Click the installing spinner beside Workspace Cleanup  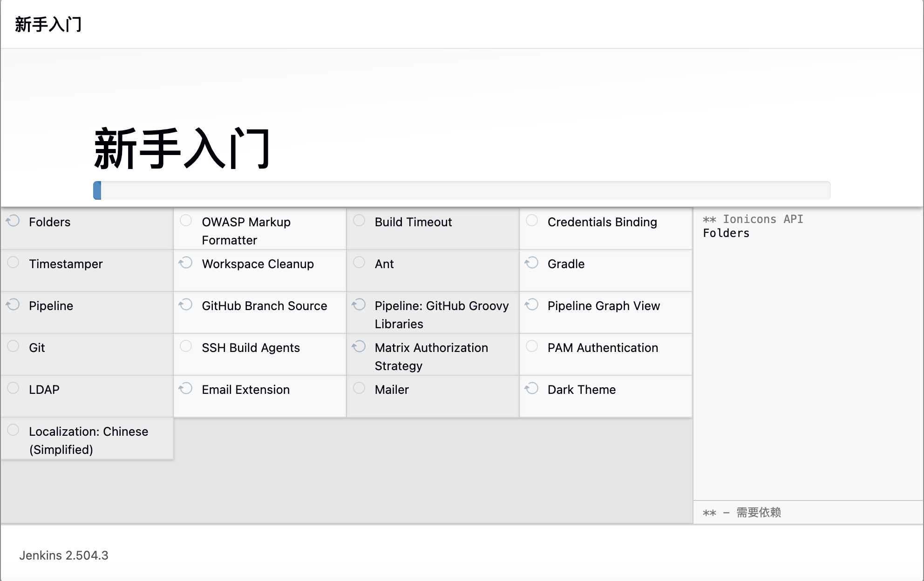click(x=186, y=263)
